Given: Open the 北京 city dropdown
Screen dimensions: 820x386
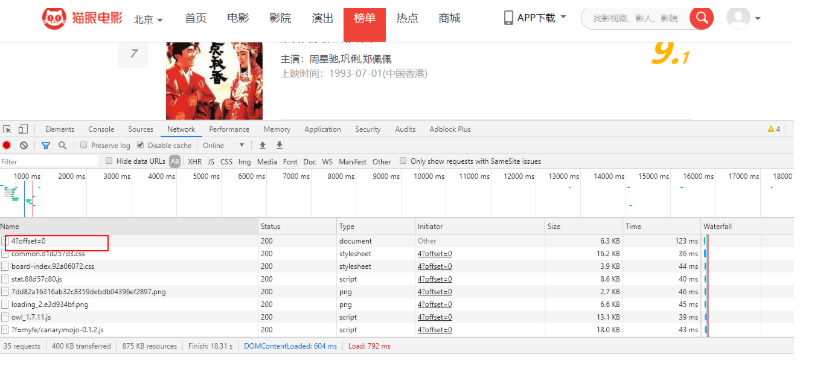Looking at the screenshot, I should pyautogui.click(x=149, y=20).
